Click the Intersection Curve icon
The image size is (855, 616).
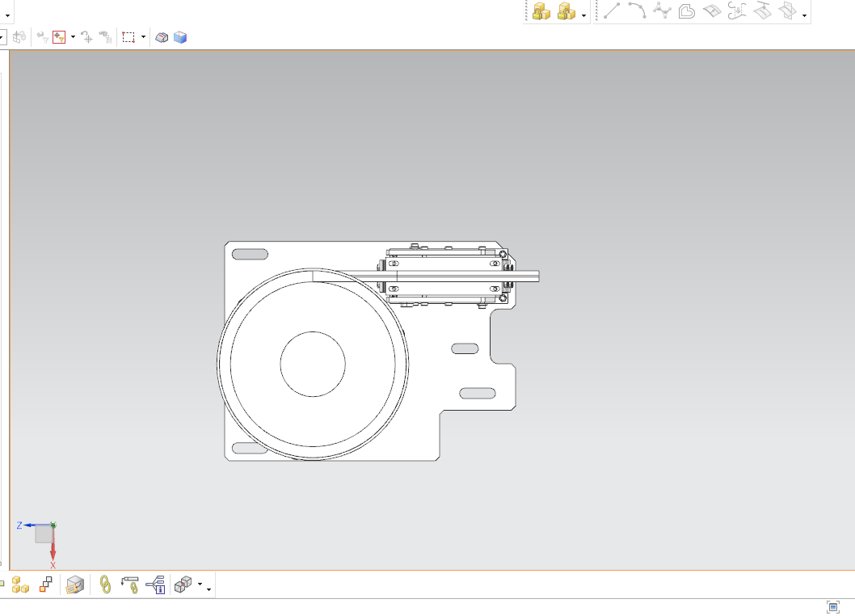coord(787,11)
